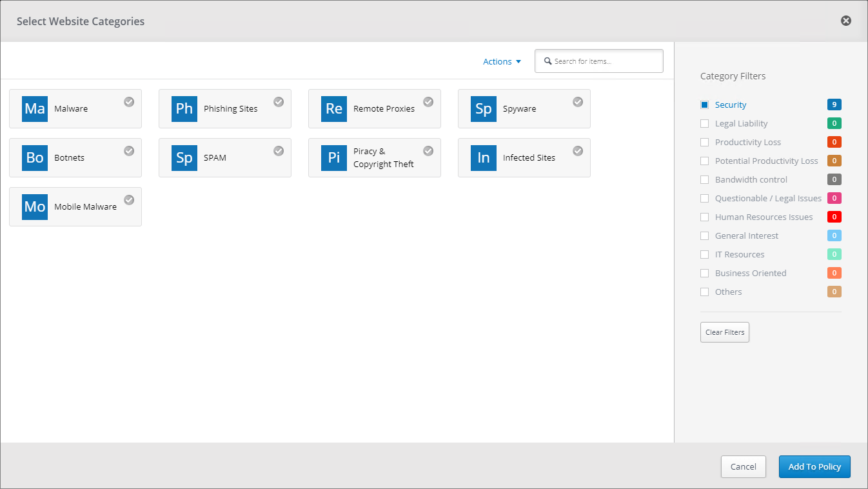Click the SPAM 'Sp' tile icon
Image resolution: width=868 pixels, height=489 pixels.
[184, 157]
